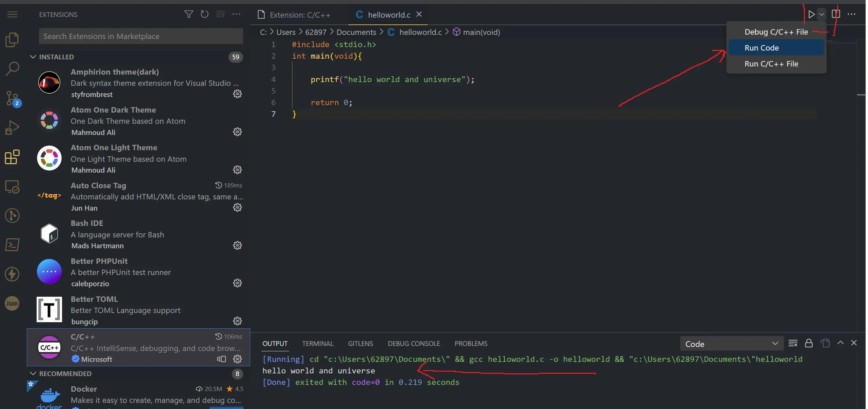
Task: Click the Run play button in editor toolbar
Action: (811, 14)
